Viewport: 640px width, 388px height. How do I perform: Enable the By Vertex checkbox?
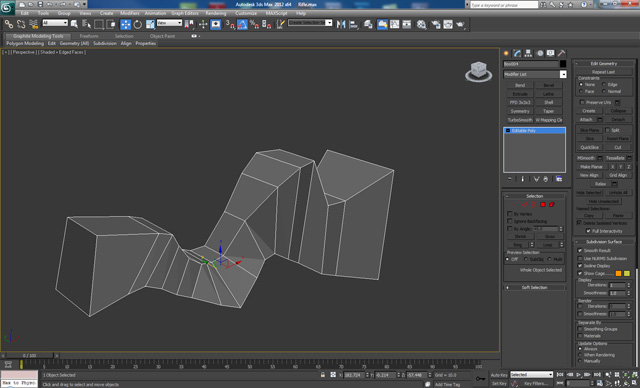pyautogui.click(x=509, y=214)
